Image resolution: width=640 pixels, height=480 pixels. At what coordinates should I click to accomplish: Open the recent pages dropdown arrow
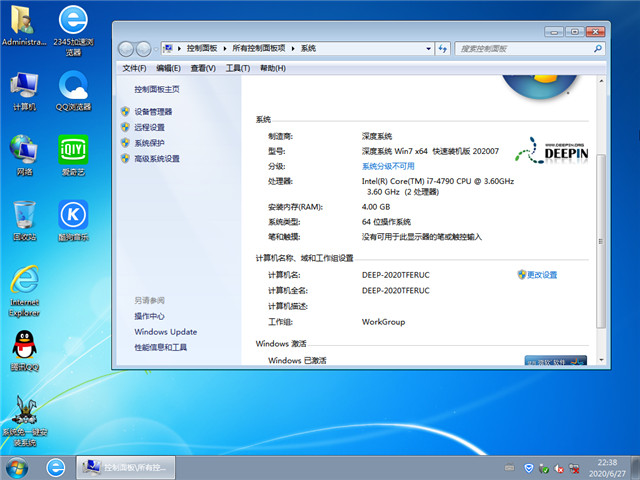tap(156, 49)
